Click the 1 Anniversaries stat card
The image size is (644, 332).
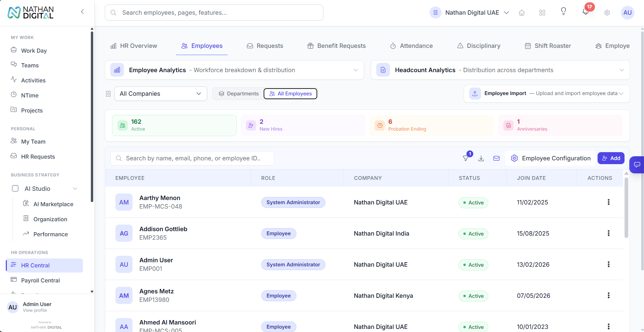tap(560, 125)
